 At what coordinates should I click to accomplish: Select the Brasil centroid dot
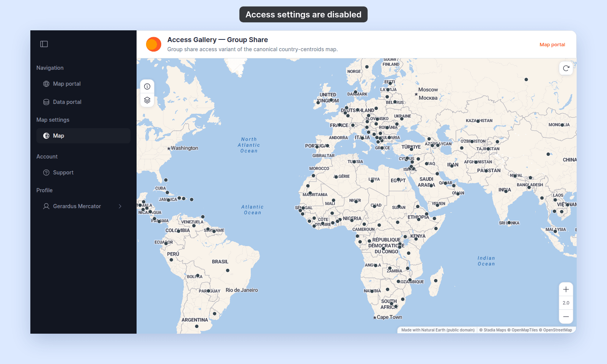(x=228, y=270)
